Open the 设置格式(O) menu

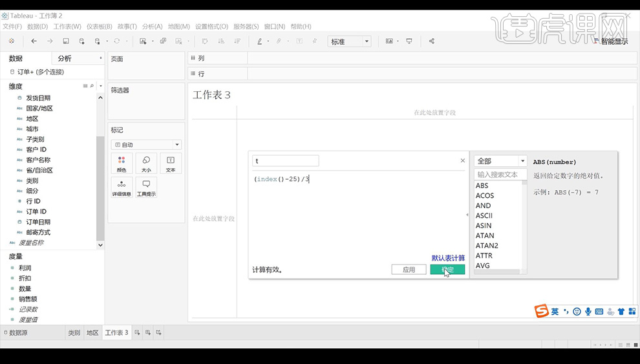pyautogui.click(x=211, y=27)
